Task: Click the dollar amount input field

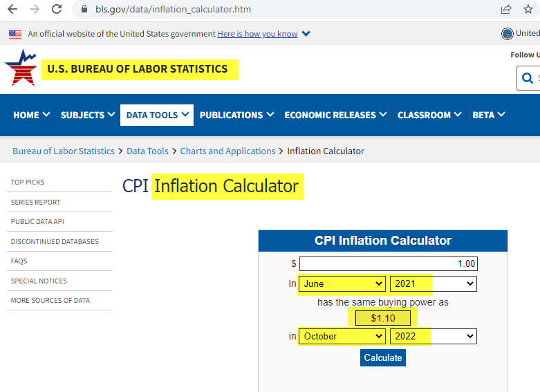Action: click(389, 264)
